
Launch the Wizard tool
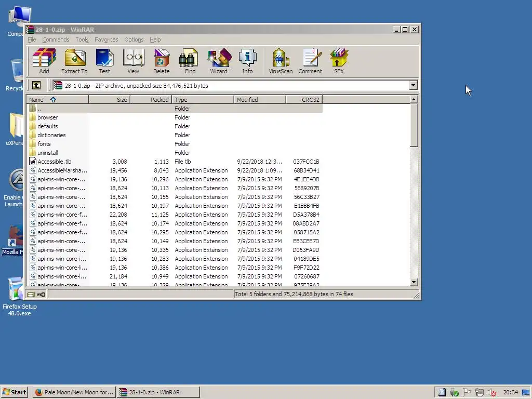click(219, 61)
